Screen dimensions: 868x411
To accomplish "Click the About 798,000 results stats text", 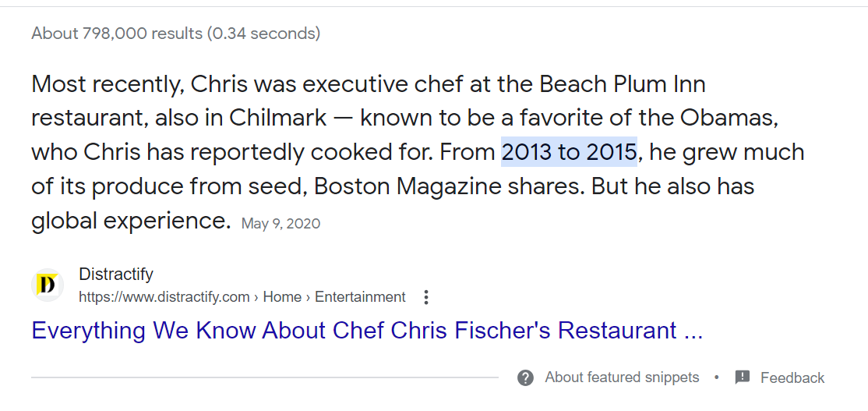I will [176, 34].
